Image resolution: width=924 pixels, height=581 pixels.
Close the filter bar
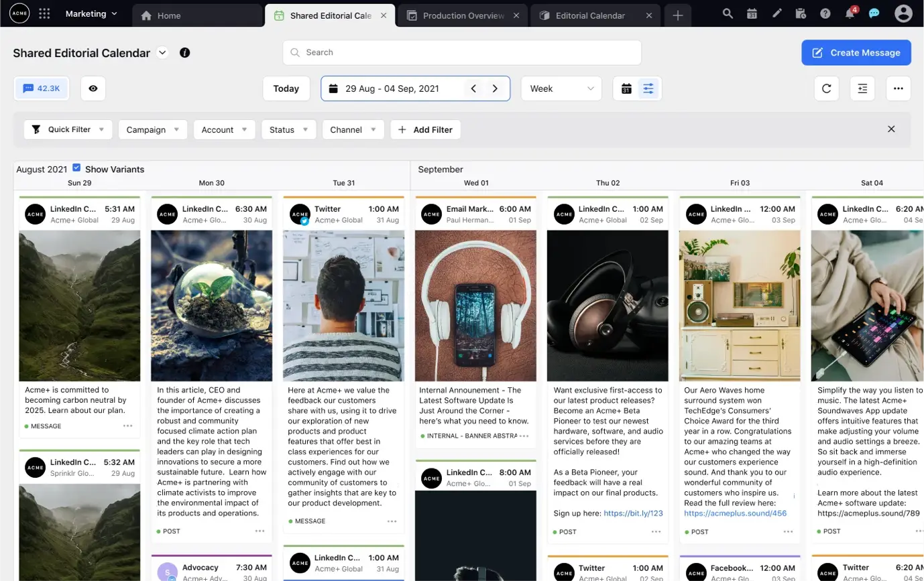point(891,129)
